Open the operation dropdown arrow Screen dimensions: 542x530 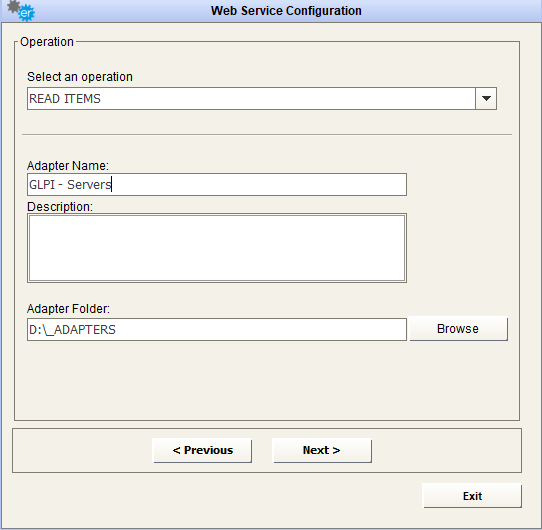pyautogui.click(x=486, y=99)
